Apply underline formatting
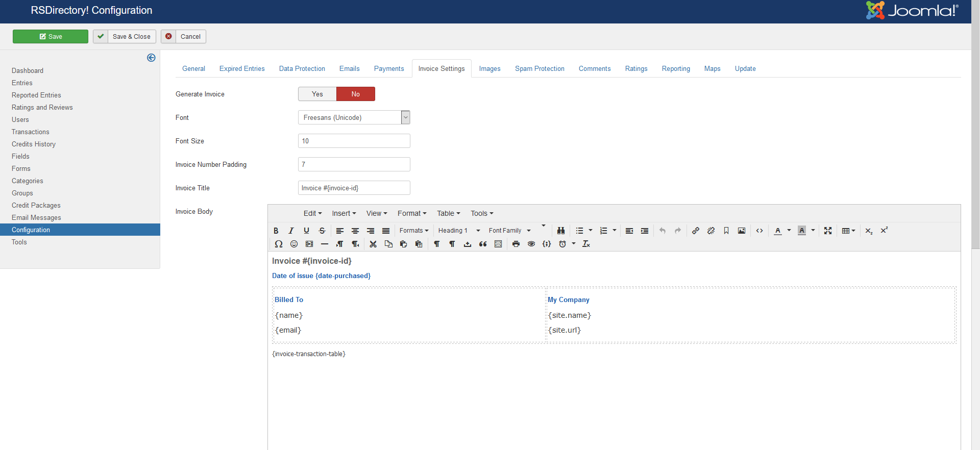The width and height of the screenshot is (980, 450). pos(307,231)
